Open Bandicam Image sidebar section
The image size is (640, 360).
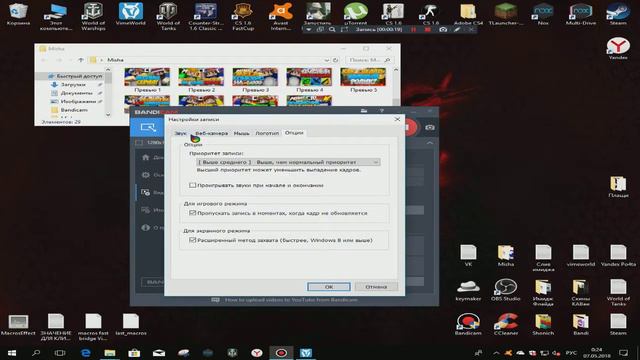146,210
